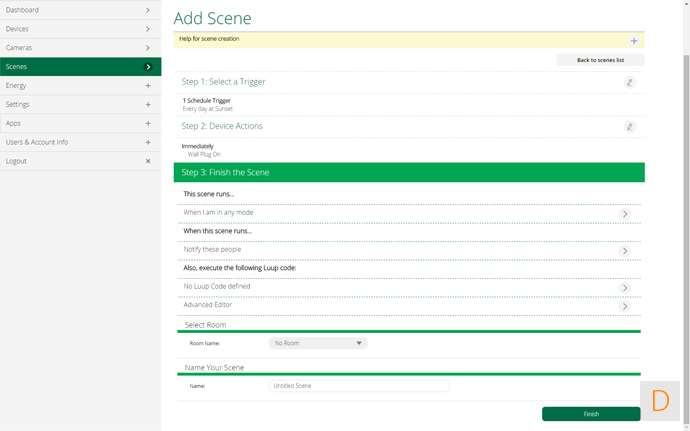Expand help for scene creation plus icon
The image size is (690, 431).
(x=633, y=41)
